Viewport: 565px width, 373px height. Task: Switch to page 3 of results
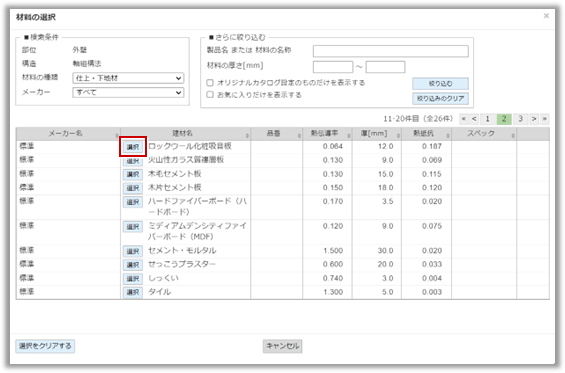(x=520, y=119)
